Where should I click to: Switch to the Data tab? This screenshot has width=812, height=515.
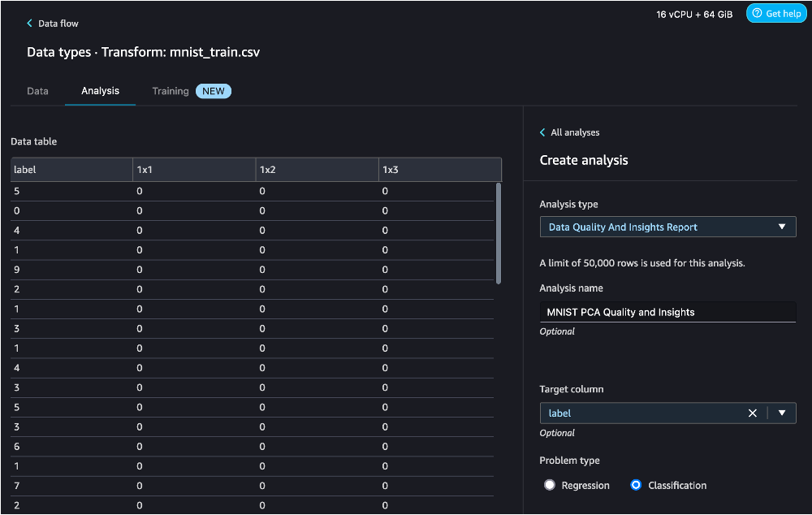(x=37, y=91)
